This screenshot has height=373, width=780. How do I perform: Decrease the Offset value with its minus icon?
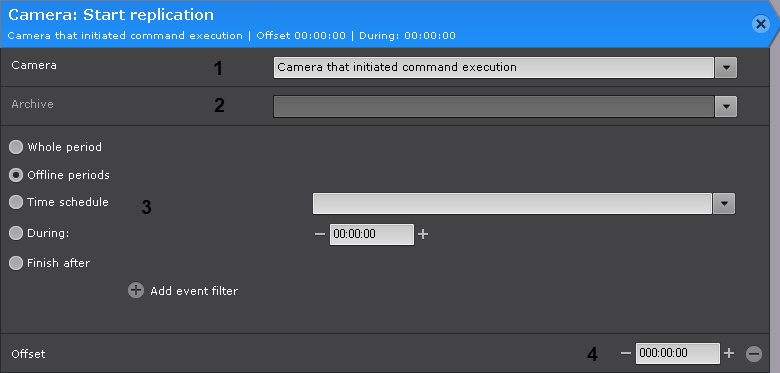coord(626,353)
